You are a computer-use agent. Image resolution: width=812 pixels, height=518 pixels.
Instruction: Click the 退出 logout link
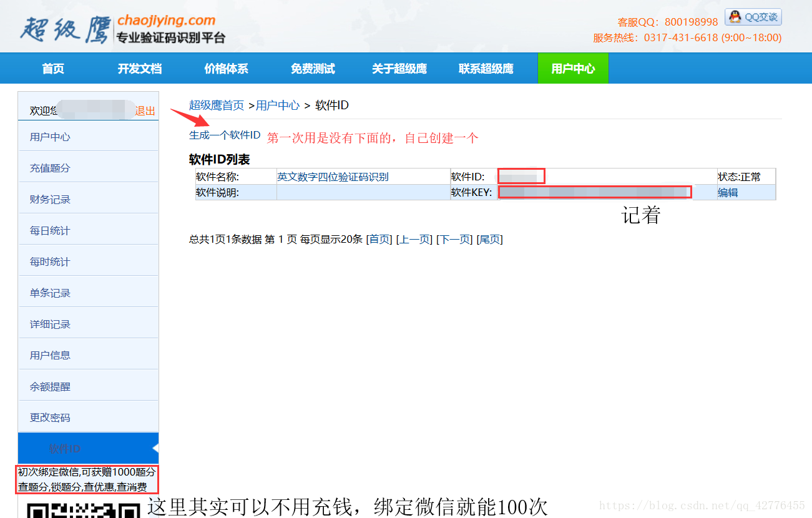(x=145, y=111)
